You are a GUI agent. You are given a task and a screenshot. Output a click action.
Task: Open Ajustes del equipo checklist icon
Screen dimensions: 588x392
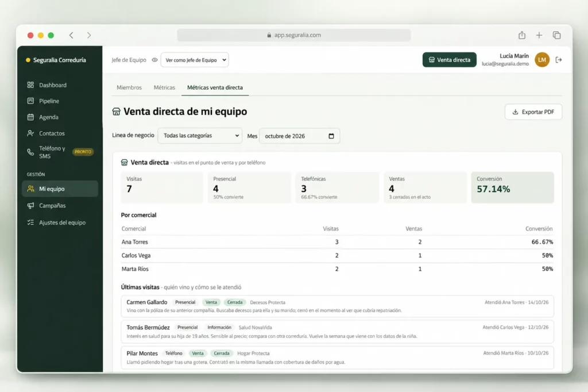(x=31, y=222)
